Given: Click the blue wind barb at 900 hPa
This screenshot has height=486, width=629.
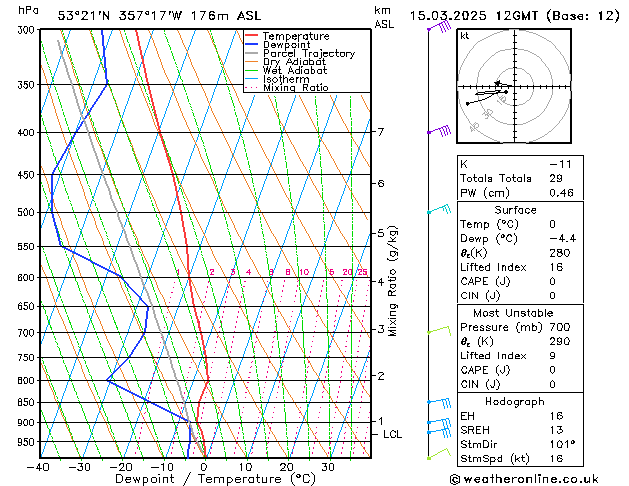Looking at the screenshot, I should 439,423.
